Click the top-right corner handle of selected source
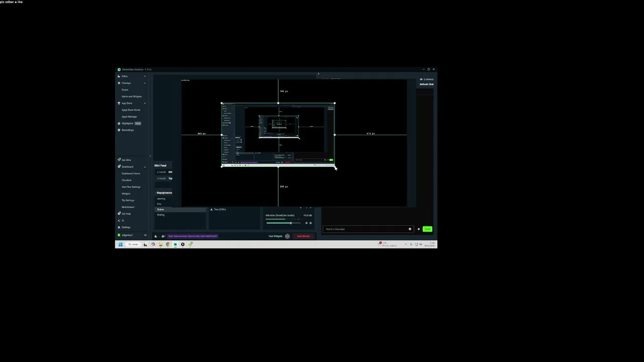The width and height of the screenshot is (644, 362). coord(335,104)
